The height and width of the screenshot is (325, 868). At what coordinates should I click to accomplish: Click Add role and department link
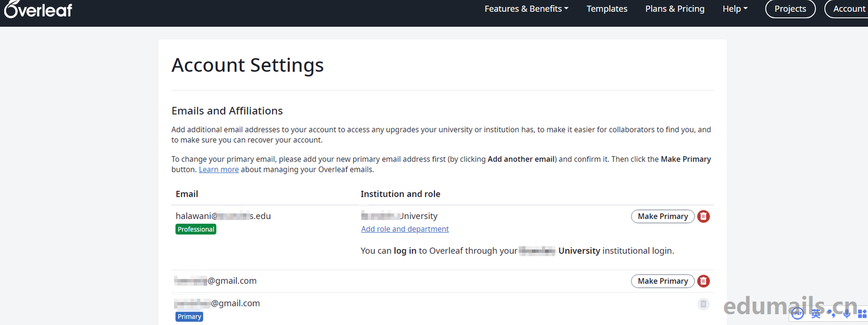coord(404,229)
